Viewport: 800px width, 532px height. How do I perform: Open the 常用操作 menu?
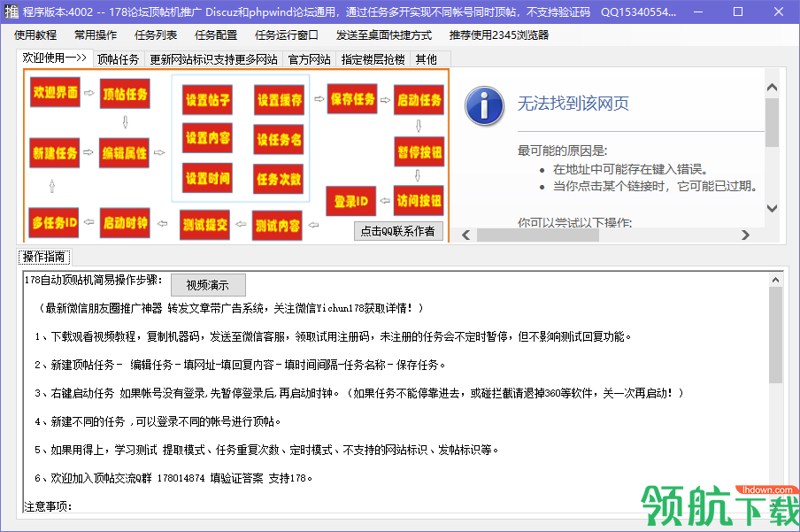[x=96, y=35]
